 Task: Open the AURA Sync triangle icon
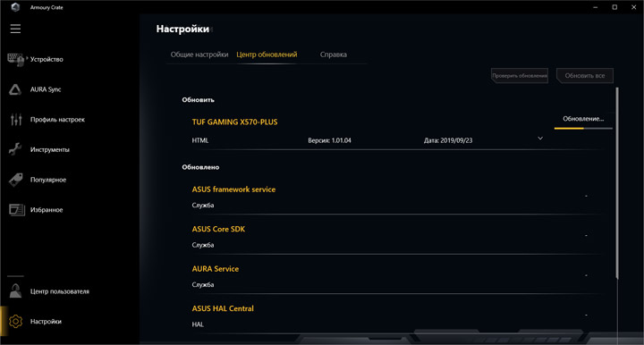click(15, 89)
